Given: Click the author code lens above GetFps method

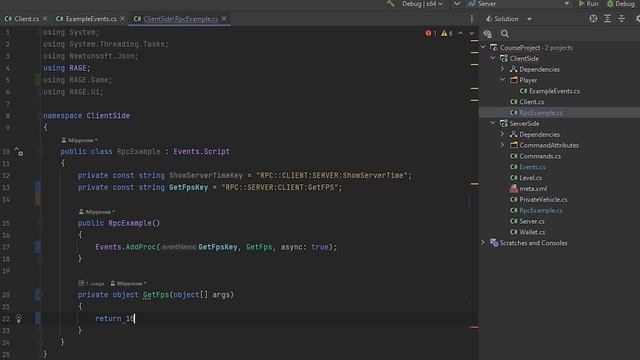Looking at the screenshot, I should tap(128, 283).
